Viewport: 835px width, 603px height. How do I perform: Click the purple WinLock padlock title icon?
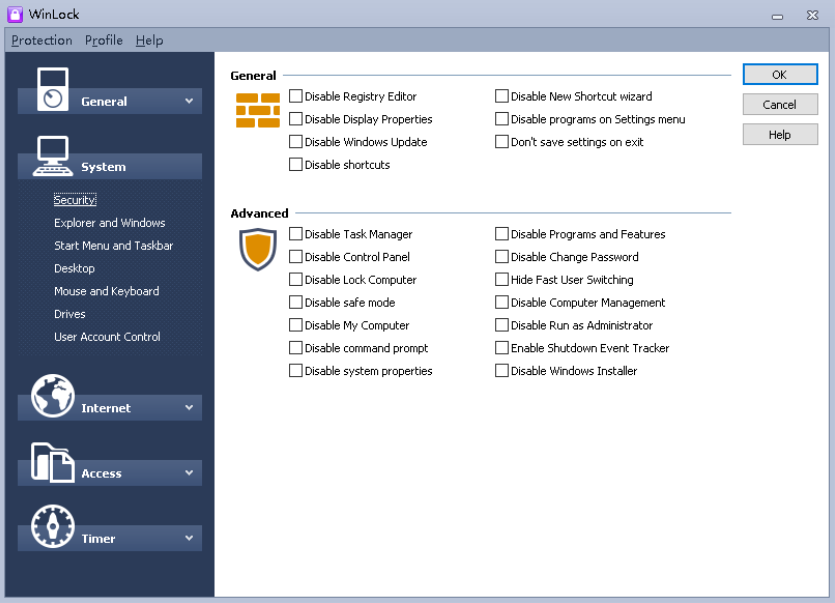(14, 14)
